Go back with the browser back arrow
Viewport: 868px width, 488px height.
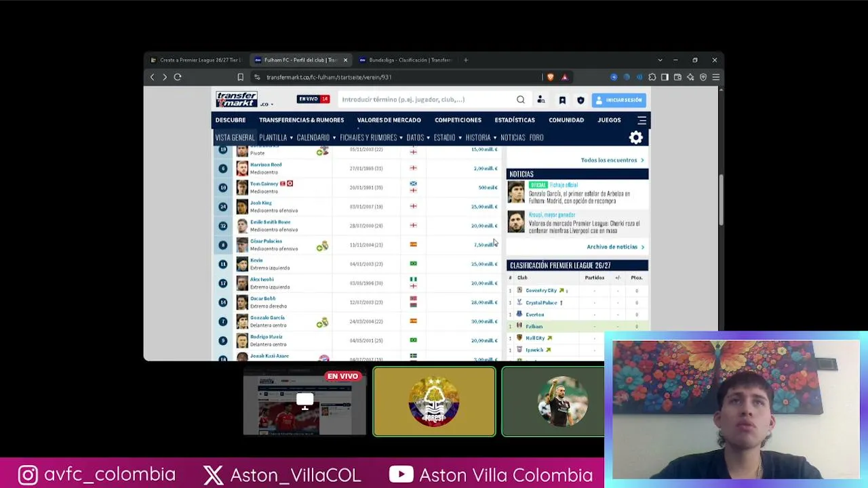pos(152,77)
